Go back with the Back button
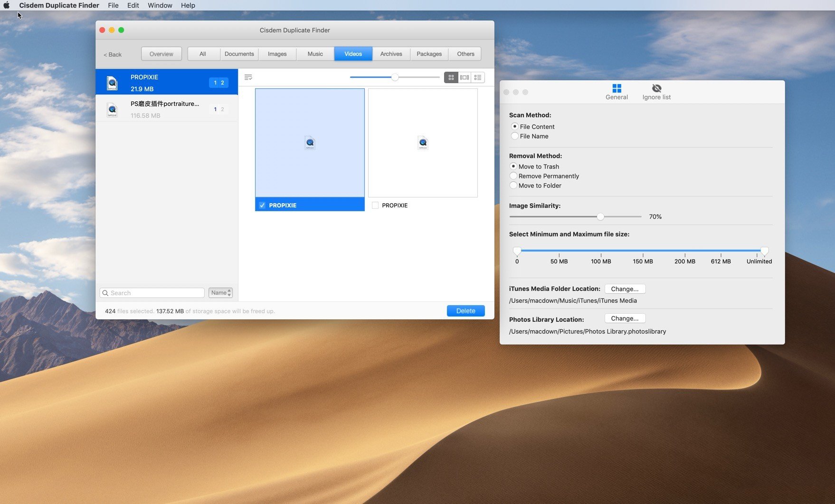835x504 pixels. pyautogui.click(x=113, y=55)
